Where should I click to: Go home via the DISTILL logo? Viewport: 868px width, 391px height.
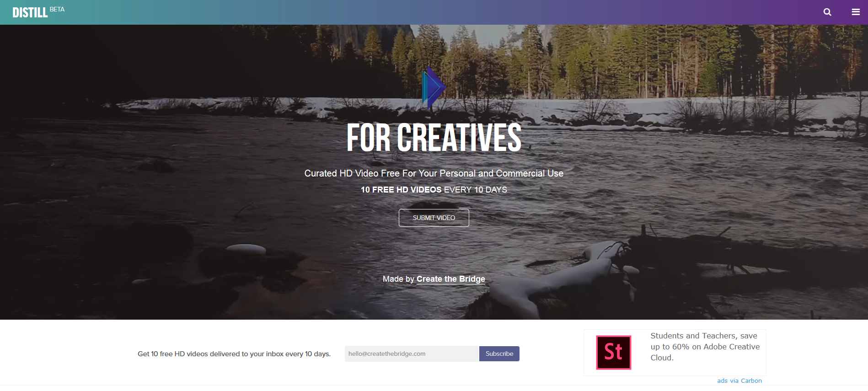30,13
